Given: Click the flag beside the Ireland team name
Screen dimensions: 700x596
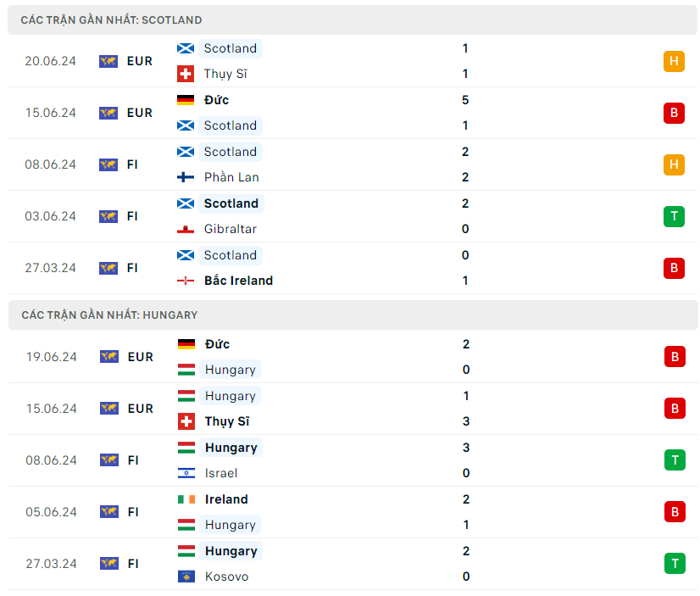Looking at the screenshot, I should pyautogui.click(x=186, y=499).
